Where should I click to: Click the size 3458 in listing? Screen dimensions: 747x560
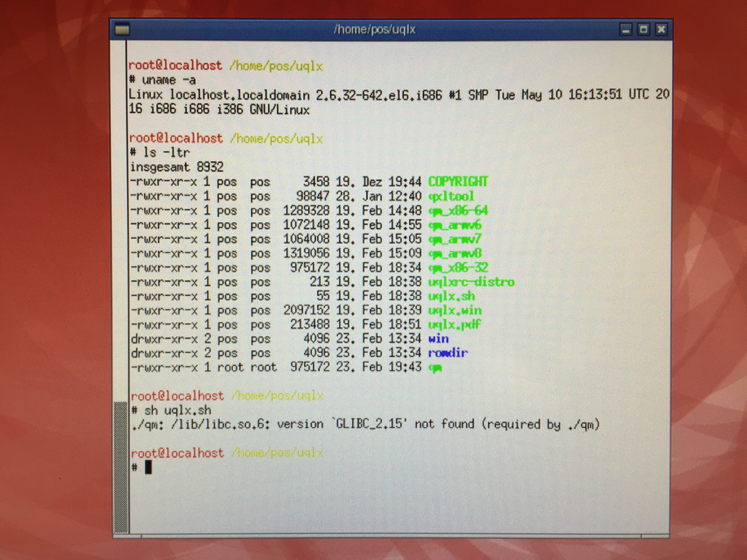coord(316,182)
